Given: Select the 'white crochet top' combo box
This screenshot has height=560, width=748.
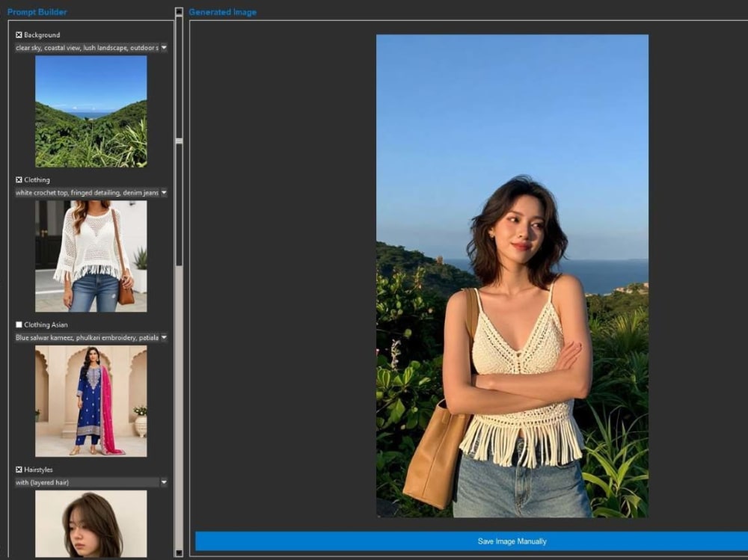Looking at the screenshot, I should pyautogui.click(x=91, y=193).
